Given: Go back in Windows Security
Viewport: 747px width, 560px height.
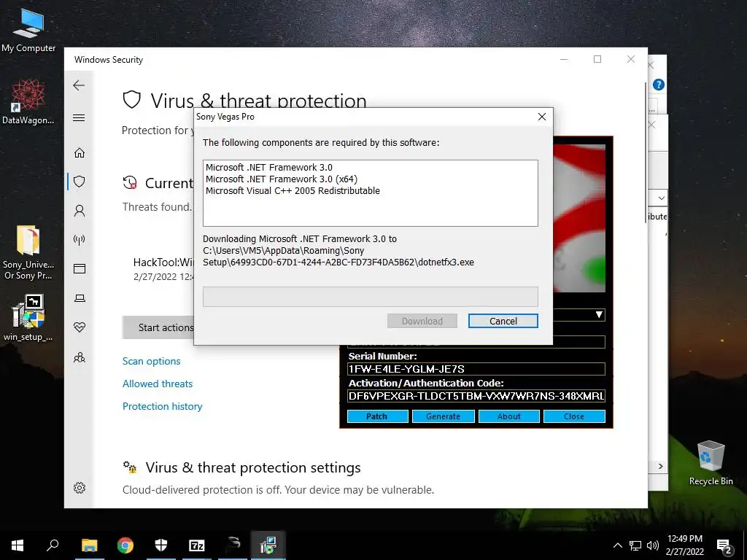Looking at the screenshot, I should (x=79, y=86).
